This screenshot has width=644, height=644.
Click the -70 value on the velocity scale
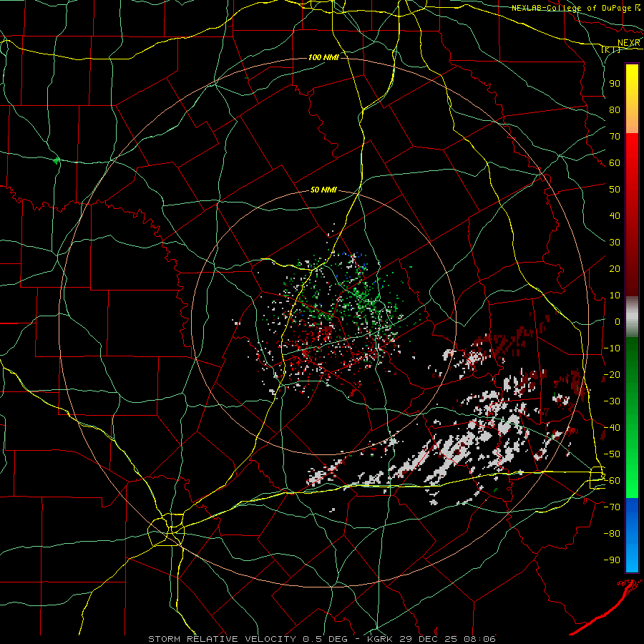[x=612, y=507]
